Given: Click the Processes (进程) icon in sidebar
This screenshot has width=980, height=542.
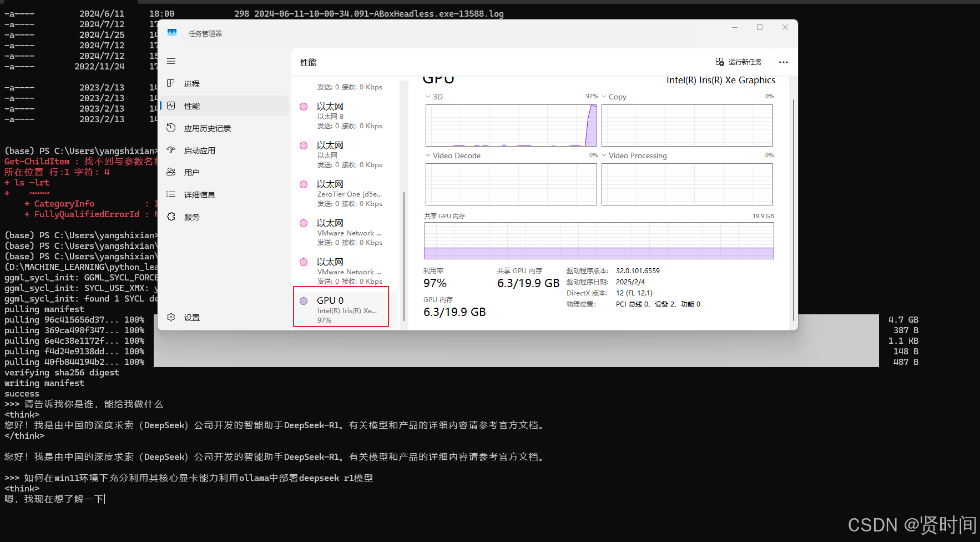Looking at the screenshot, I should (x=171, y=83).
